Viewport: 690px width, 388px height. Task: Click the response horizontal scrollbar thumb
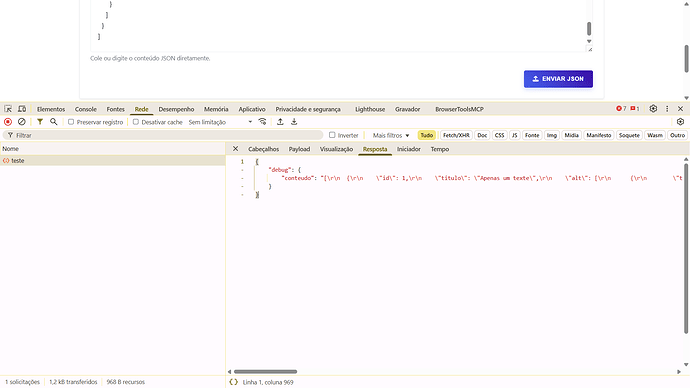265,372
